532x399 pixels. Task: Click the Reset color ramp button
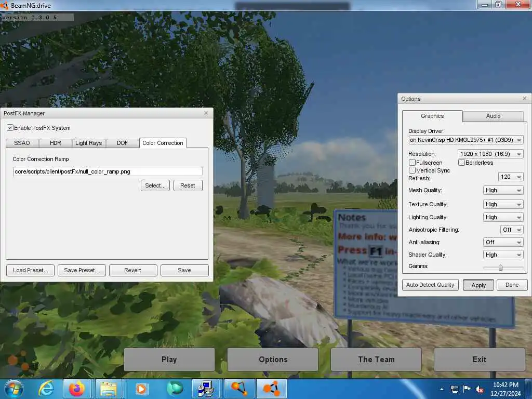(x=188, y=185)
